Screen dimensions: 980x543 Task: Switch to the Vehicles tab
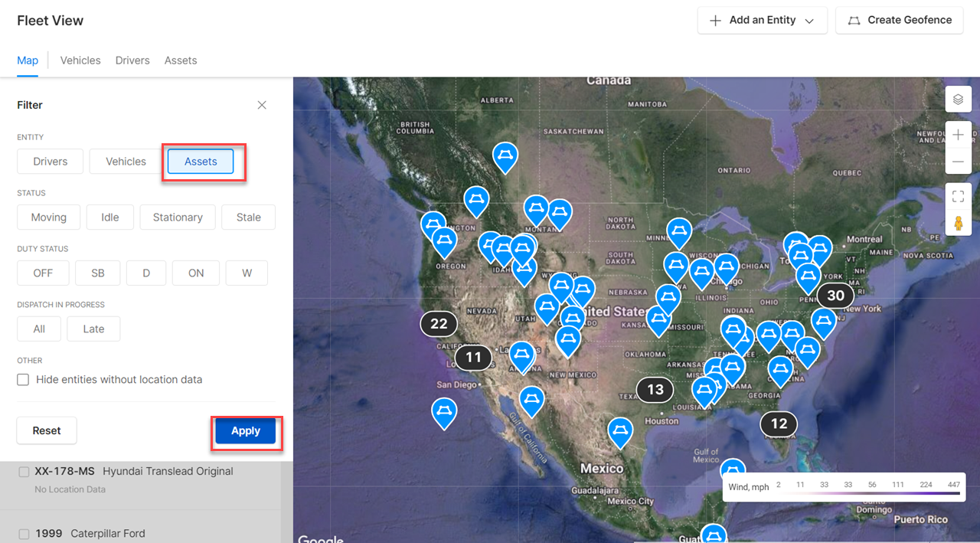pos(80,61)
